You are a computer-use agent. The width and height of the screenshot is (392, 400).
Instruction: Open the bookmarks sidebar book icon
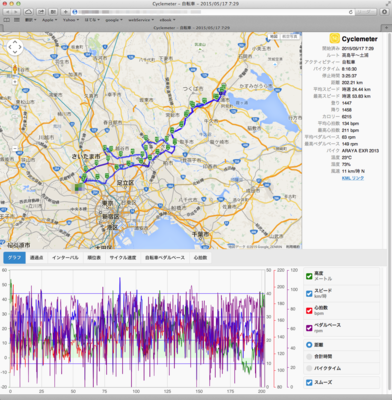point(6,20)
